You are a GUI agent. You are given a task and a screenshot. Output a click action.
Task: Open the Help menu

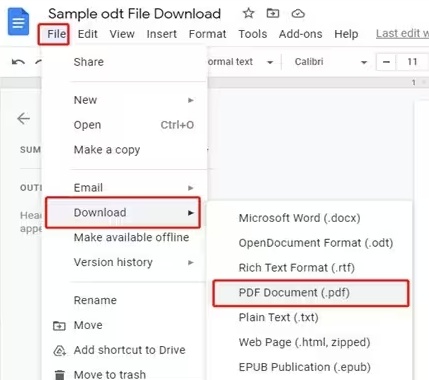[x=346, y=34]
